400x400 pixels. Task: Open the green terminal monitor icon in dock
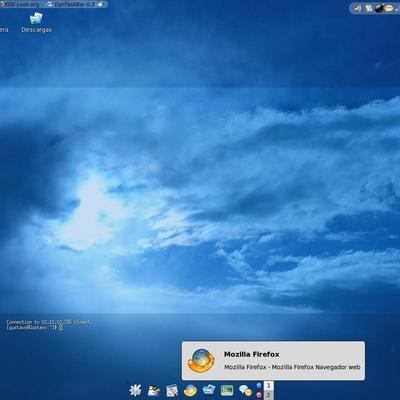227,390
